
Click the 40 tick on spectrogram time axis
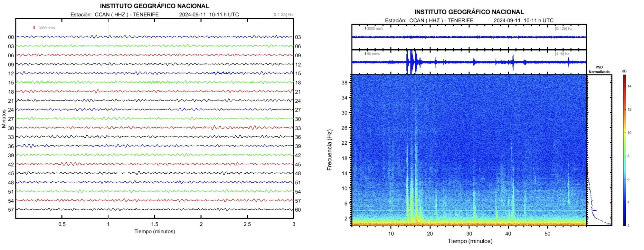click(508, 234)
